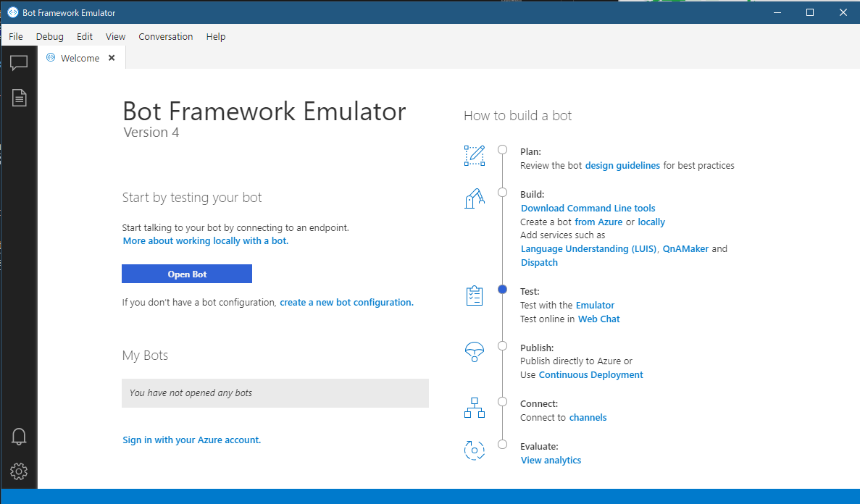Open the Edit menu

(x=85, y=37)
